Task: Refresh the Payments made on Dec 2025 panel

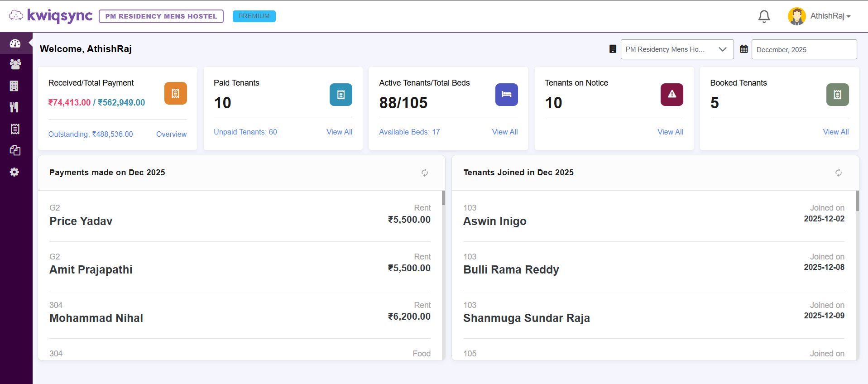Action: [x=424, y=173]
